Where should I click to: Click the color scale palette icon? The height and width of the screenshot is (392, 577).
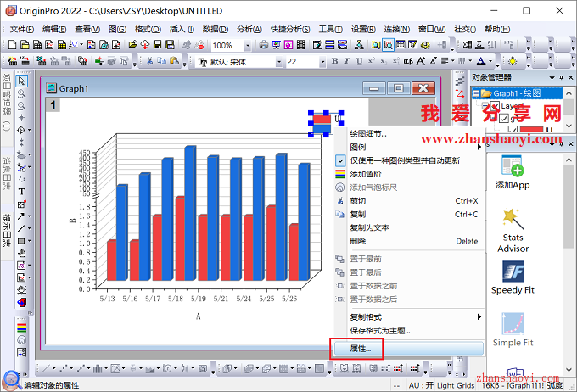pyautogui.click(x=22, y=328)
